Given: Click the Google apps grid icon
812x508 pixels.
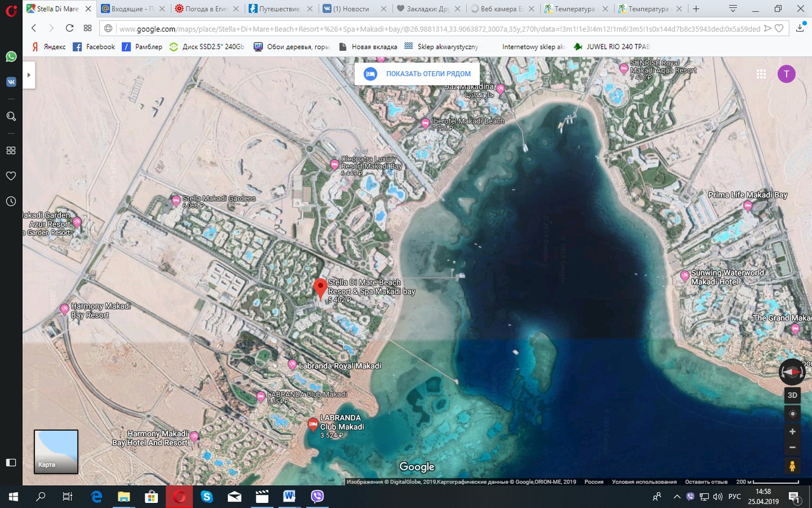Looking at the screenshot, I should pyautogui.click(x=761, y=74).
